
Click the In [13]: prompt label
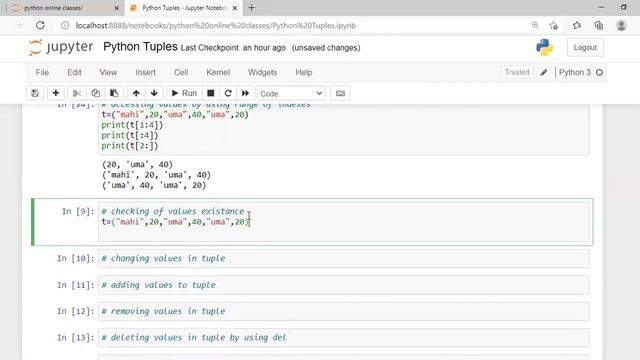click(x=76, y=338)
